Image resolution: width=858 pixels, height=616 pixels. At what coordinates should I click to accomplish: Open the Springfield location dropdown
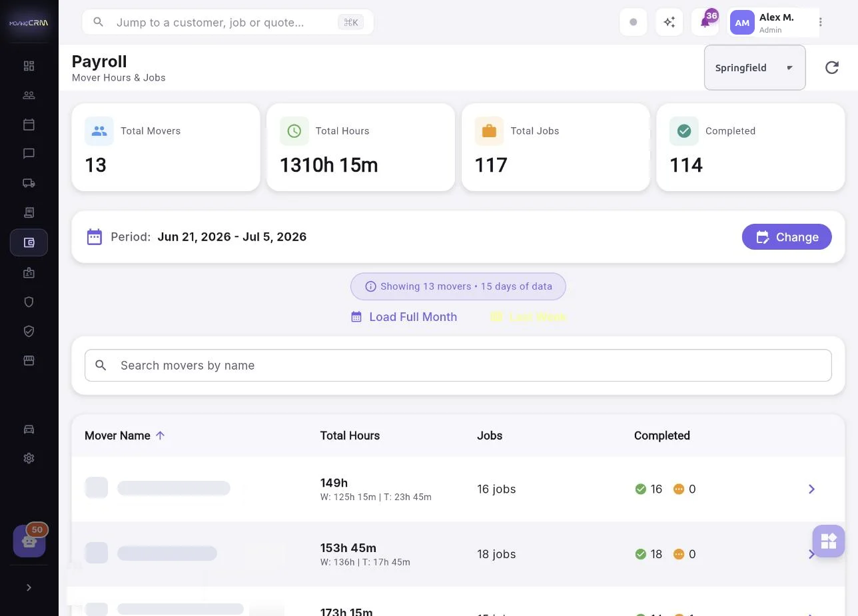(x=755, y=67)
